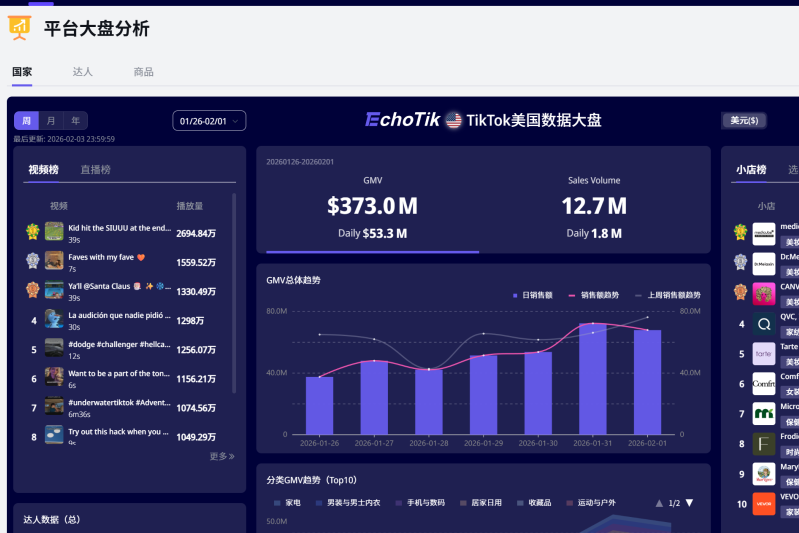Go to next legend page with down arrow

(x=689, y=503)
